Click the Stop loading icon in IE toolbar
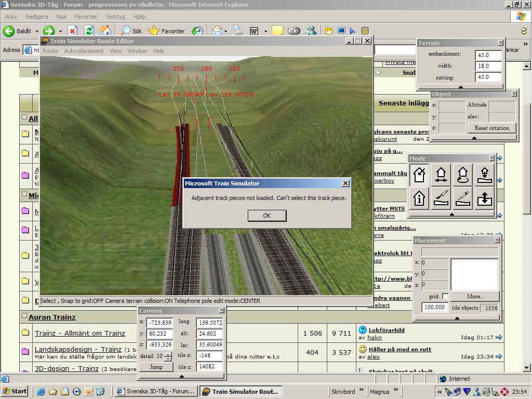 72,31
